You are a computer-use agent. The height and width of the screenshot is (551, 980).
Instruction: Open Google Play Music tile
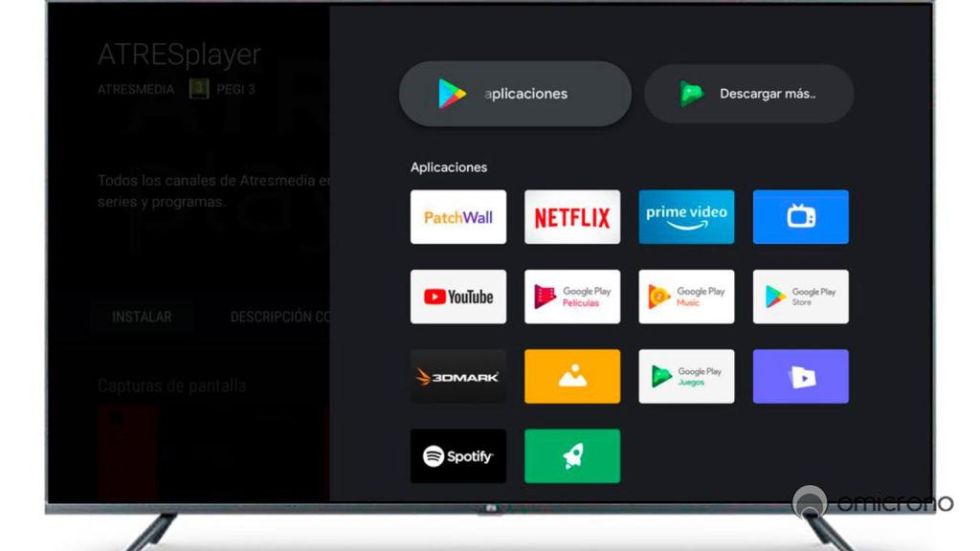(x=686, y=297)
